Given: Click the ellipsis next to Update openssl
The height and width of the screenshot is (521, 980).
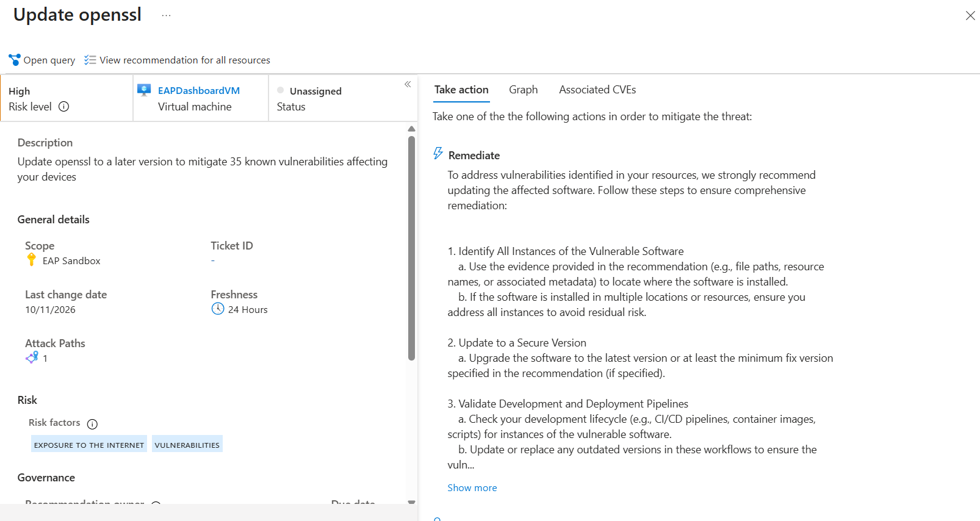Looking at the screenshot, I should (x=166, y=15).
